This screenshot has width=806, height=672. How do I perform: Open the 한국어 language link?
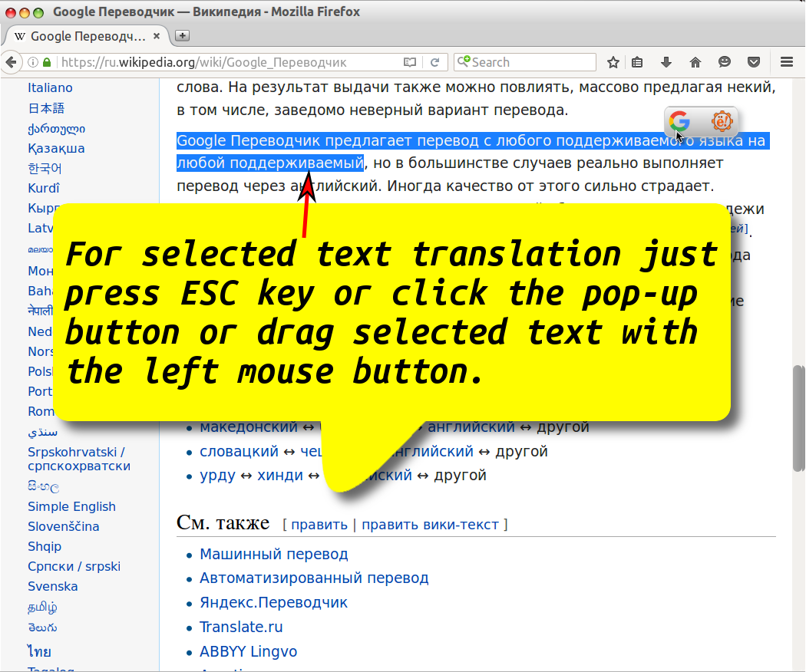45,169
